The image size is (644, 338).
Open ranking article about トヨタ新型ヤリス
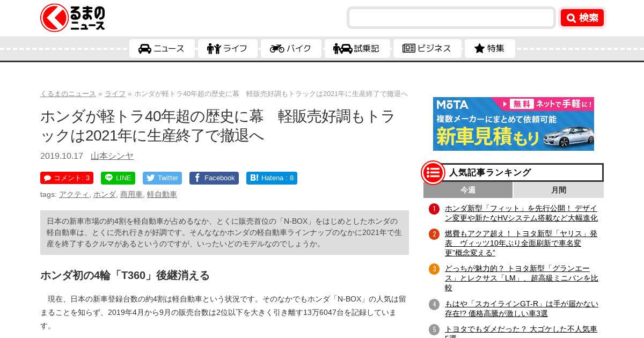[521, 243]
